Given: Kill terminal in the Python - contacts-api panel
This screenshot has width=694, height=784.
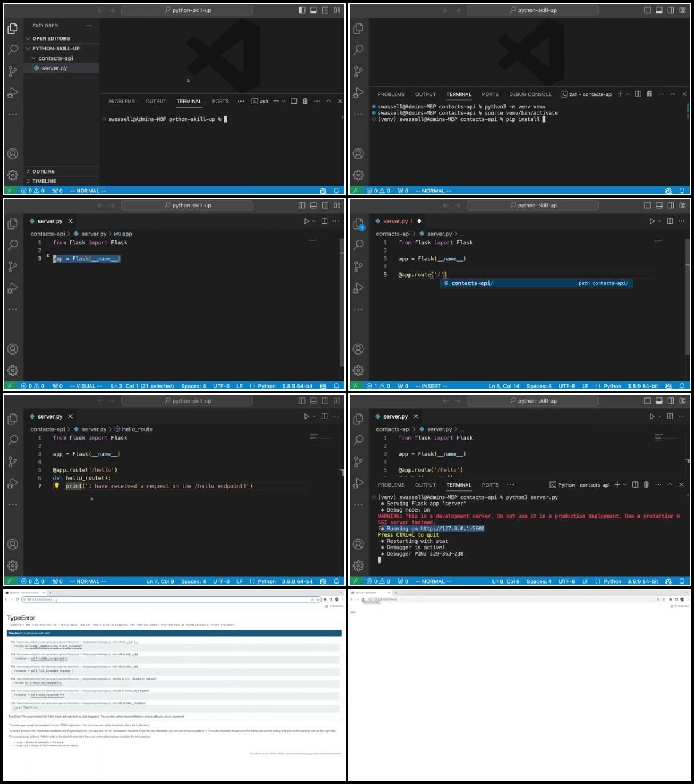Looking at the screenshot, I should (x=647, y=485).
